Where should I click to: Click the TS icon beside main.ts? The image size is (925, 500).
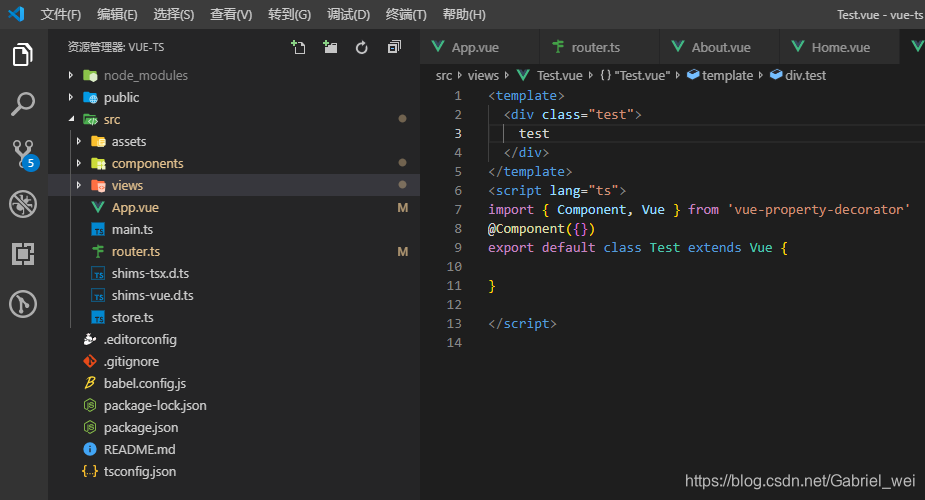point(98,229)
